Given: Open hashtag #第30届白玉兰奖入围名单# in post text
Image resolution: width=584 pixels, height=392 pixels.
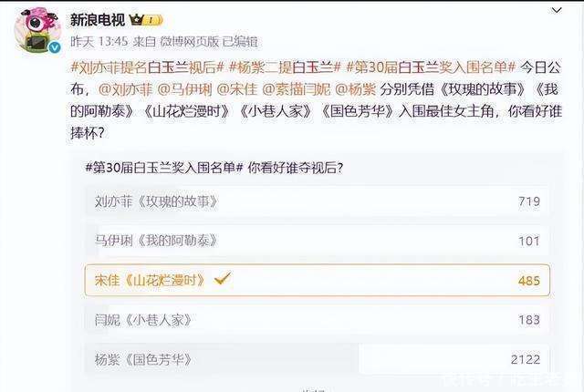Looking at the screenshot, I should [431, 67].
